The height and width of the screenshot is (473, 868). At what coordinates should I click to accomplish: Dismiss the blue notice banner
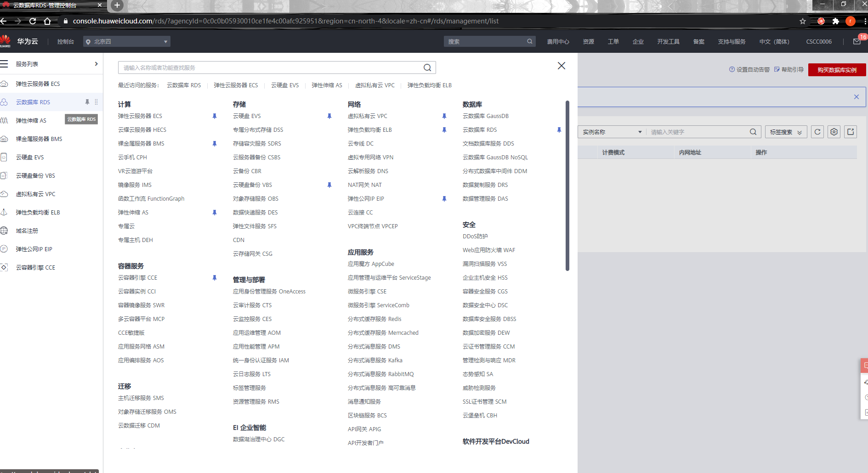pyautogui.click(x=857, y=97)
